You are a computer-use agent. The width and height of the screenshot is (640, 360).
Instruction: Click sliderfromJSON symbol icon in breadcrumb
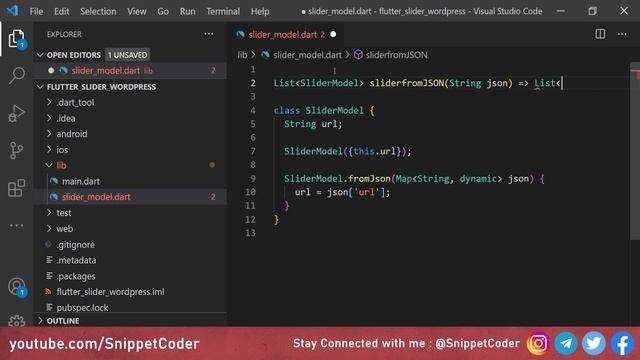pyautogui.click(x=358, y=55)
